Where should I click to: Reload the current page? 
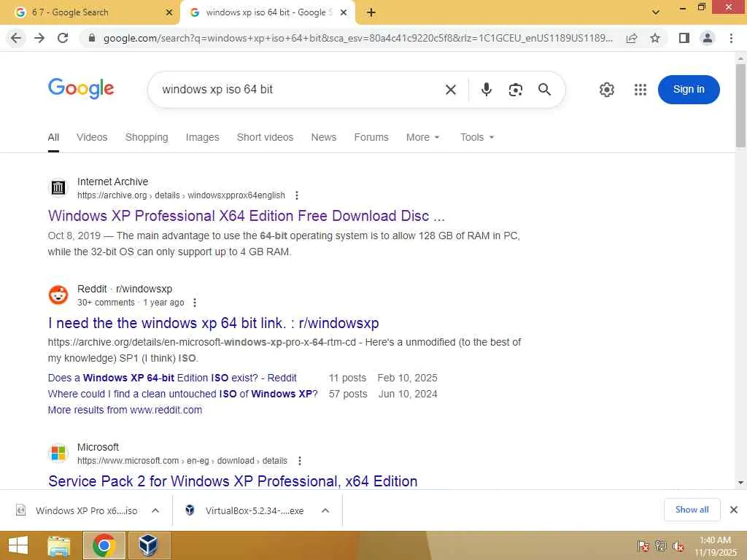(63, 38)
